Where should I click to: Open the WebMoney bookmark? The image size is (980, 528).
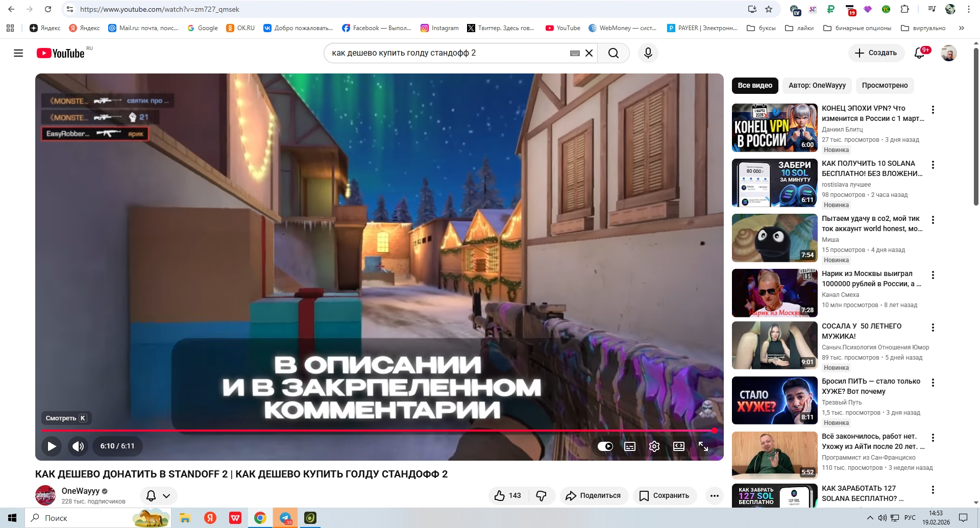(623, 28)
